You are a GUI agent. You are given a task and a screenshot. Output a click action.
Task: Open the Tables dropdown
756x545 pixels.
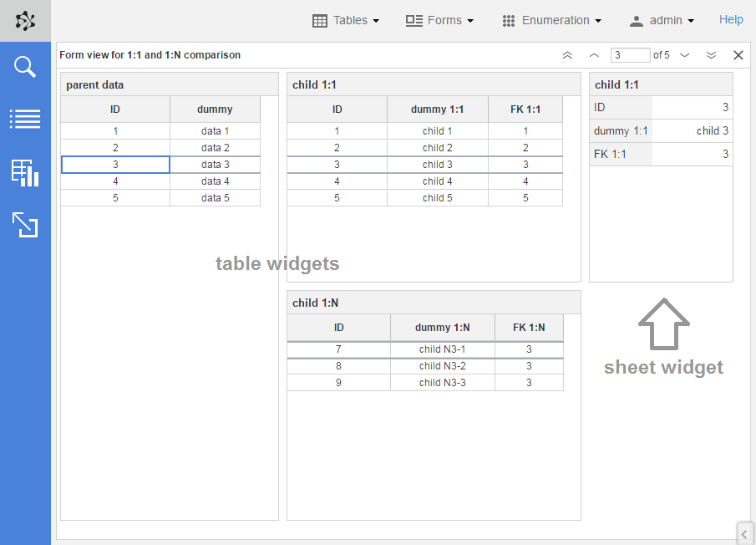click(346, 20)
